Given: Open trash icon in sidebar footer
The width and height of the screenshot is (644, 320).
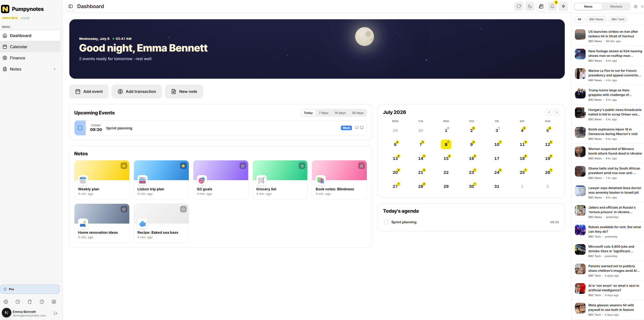Looking at the screenshot, I should [x=30, y=302].
